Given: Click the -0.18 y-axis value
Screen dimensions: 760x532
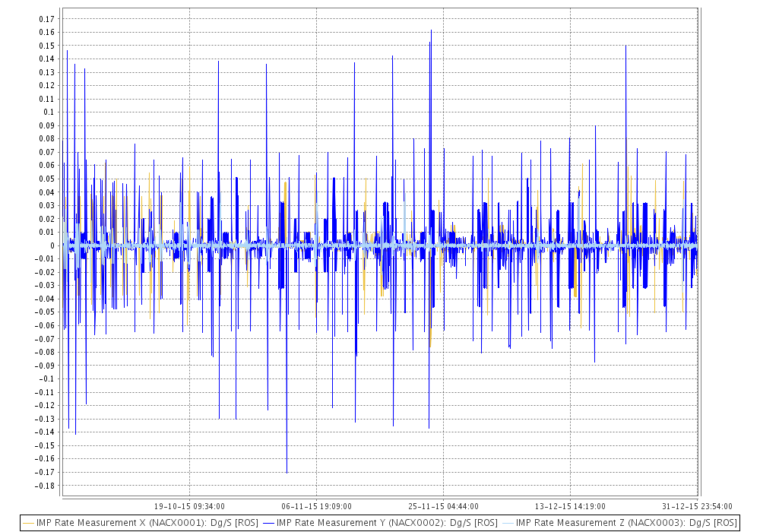Looking at the screenshot, I should pos(46,486).
